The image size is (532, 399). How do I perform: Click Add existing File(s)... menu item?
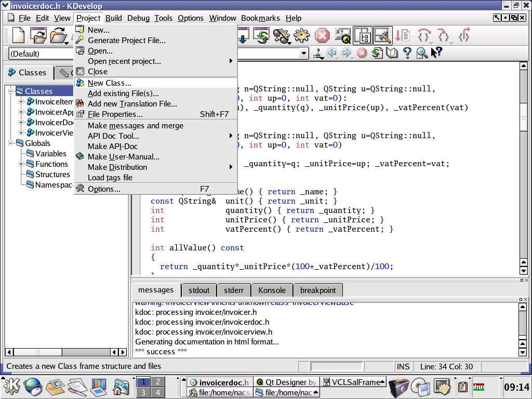click(155, 94)
